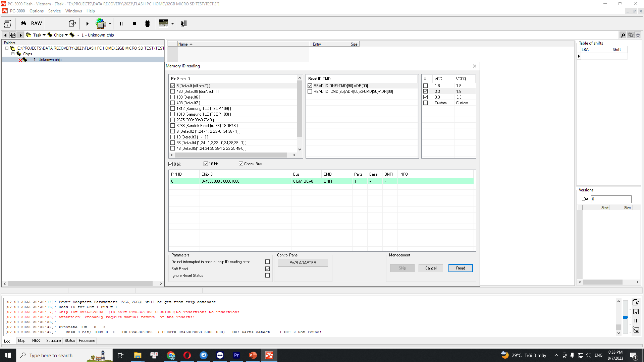Click the magnifier search icon at top right
The width and height of the screenshot is (644, 362).
623,35
